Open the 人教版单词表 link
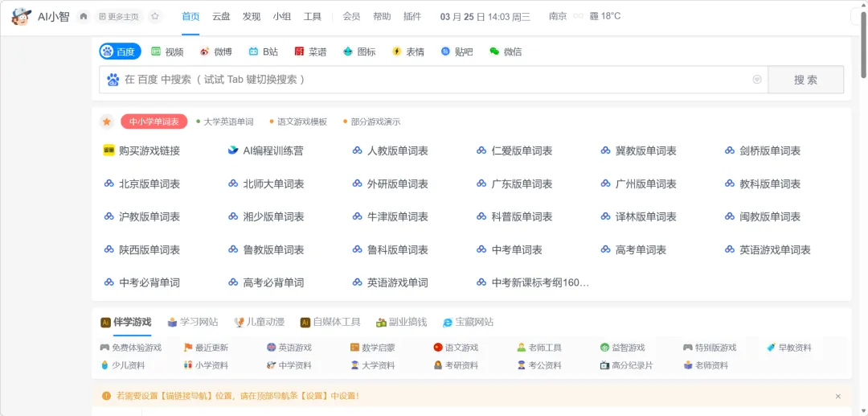Screen dimensions: 868x416 [390, 150]
